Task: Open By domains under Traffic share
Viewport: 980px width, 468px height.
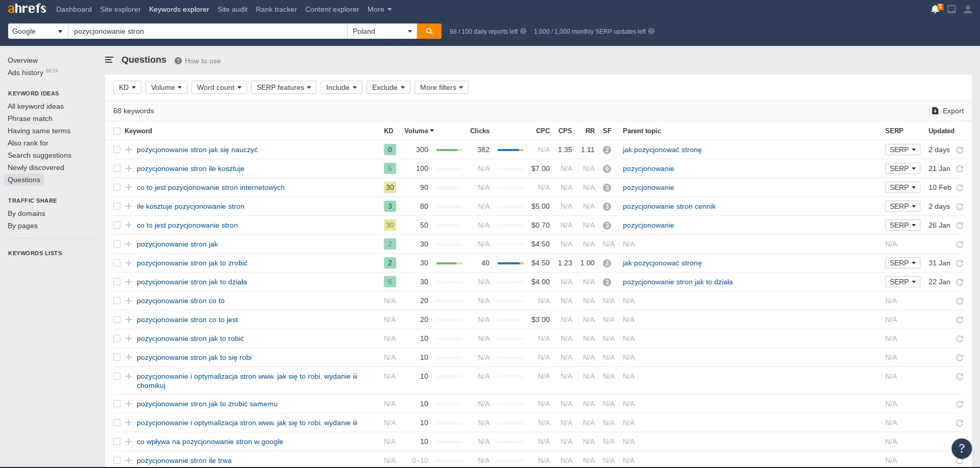Action: [27, 213]
